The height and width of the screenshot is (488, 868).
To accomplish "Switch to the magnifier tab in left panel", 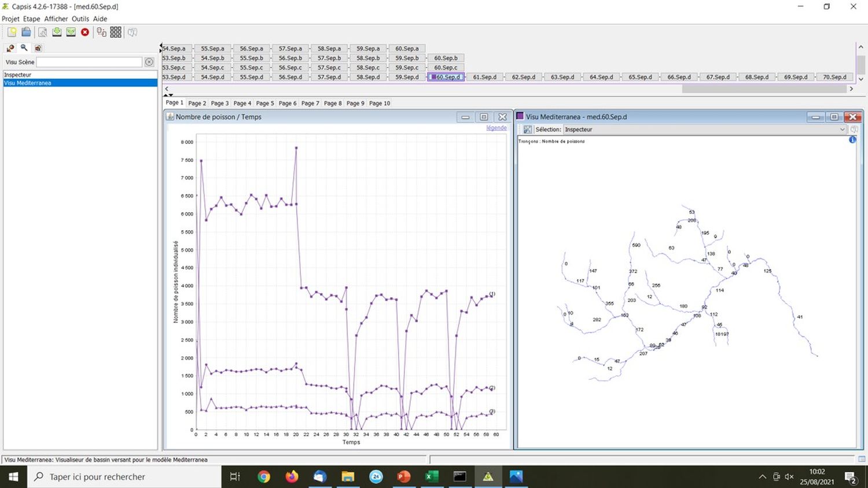I will [x=24, y=48].
